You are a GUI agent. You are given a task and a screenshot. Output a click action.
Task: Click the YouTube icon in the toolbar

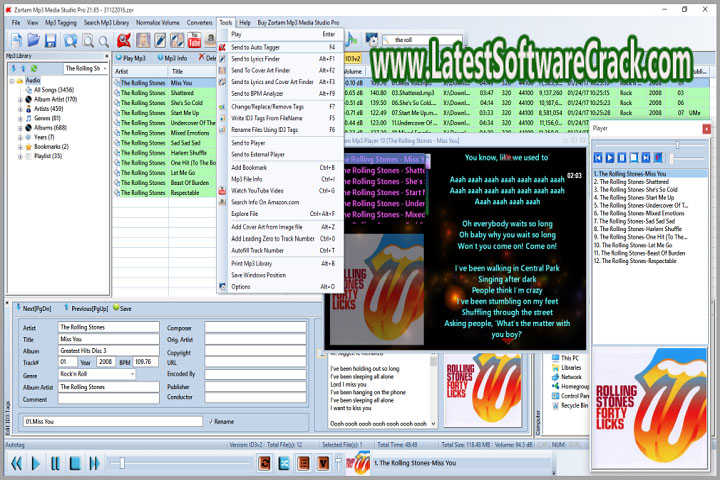click(194, 40)
